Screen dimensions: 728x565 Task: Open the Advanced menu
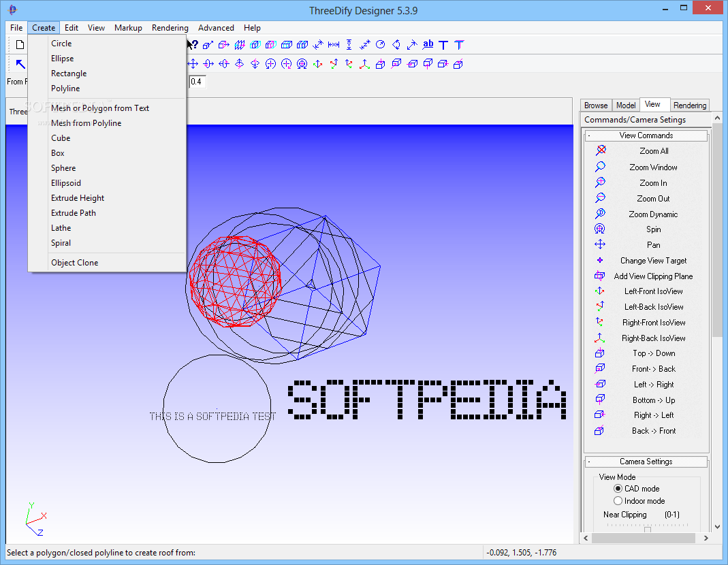coord(216,28)
